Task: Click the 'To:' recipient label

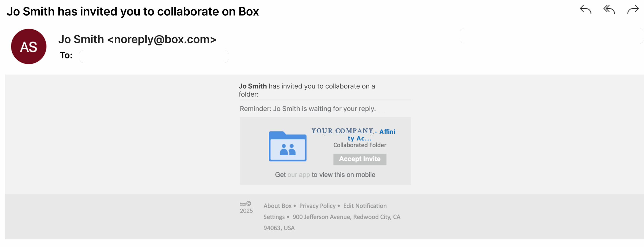Action: coord(66,55)
